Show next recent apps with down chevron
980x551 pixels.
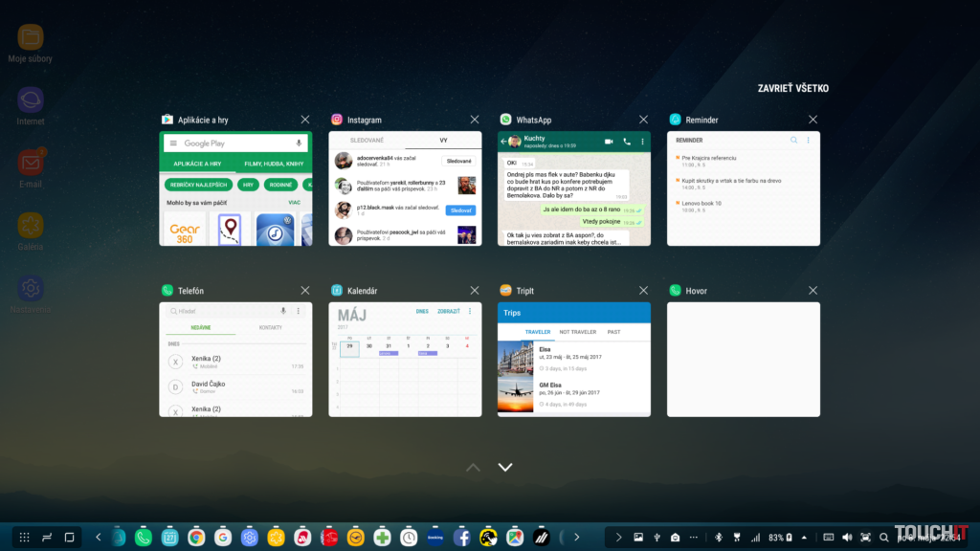505,467
